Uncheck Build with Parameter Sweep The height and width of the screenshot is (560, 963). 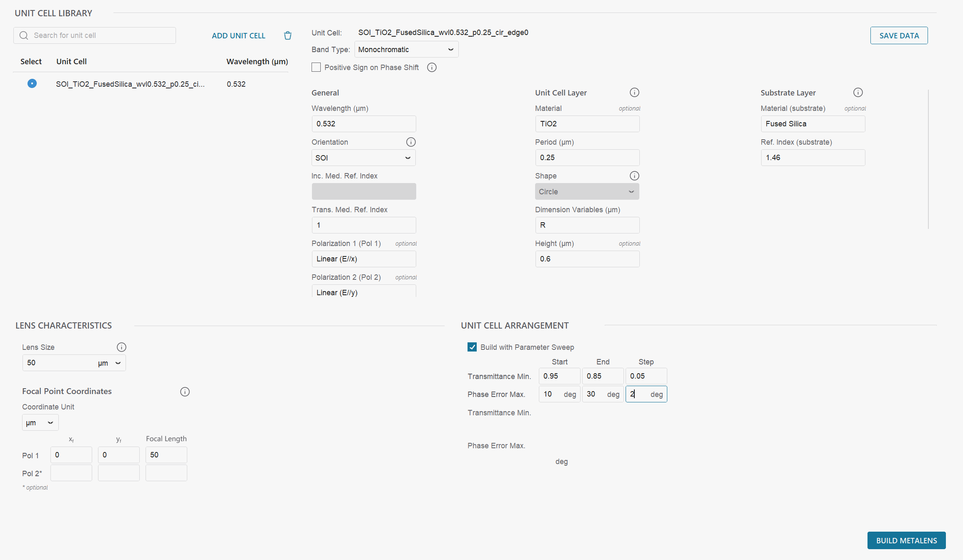[x=472, y=347]
